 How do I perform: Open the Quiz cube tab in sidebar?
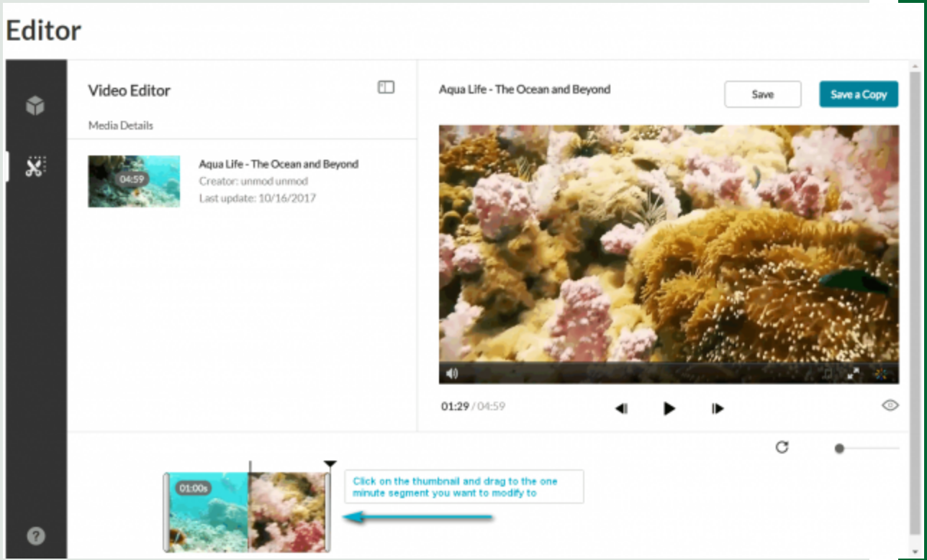pyautogui.click(x=35, y=106)
